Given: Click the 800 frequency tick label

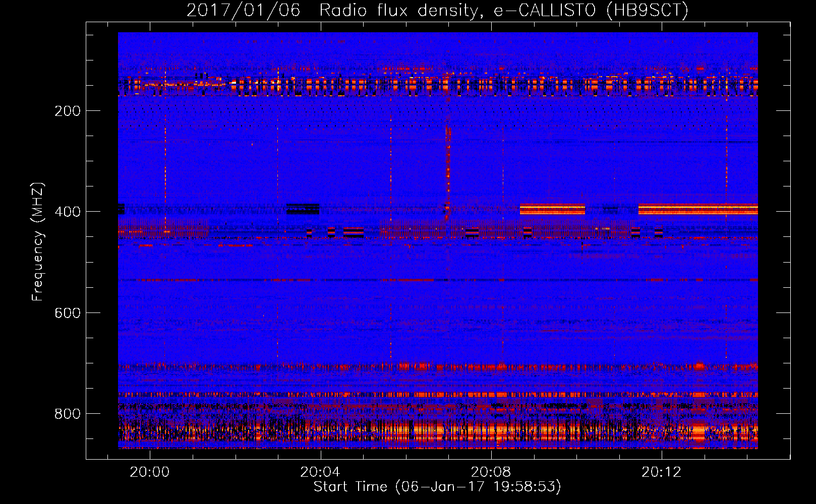Looking at the screenshot, I should (68, 414).
